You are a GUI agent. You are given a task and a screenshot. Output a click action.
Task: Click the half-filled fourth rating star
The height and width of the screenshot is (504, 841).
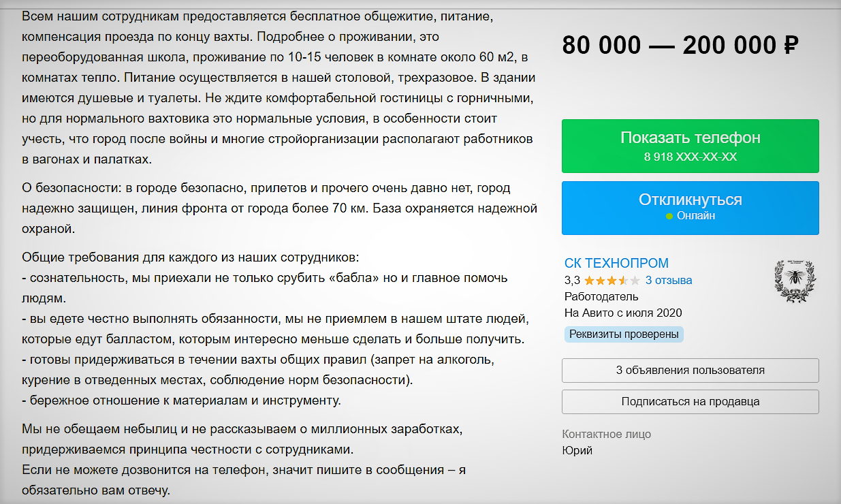click(623, 281)
